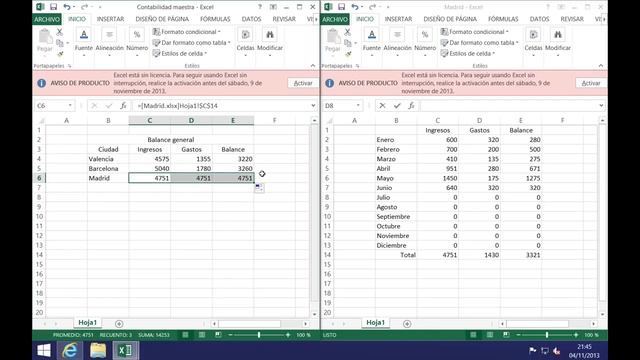
Task: Click Activar button in left window
Action: [x=303, y=83]
